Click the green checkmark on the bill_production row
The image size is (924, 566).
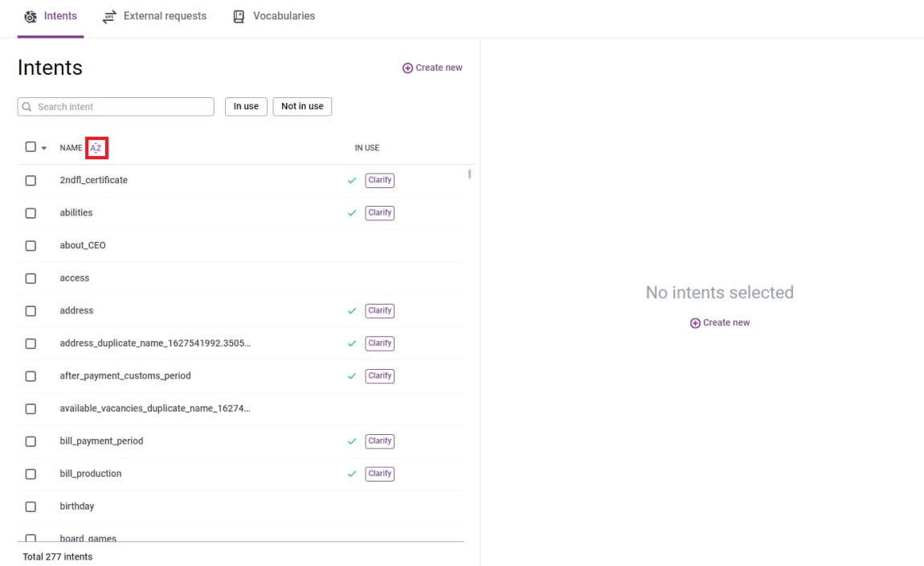point(352,474)
